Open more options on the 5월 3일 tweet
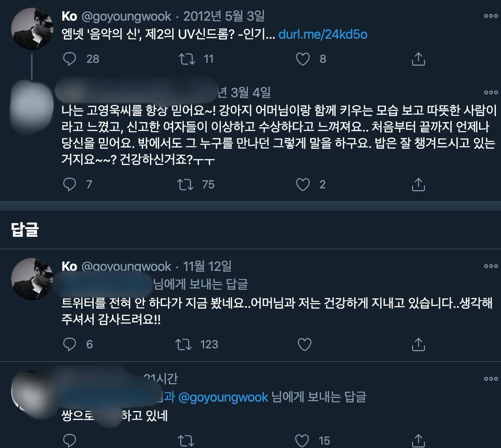This screenshot has height=448, width=501. [491, 16]
